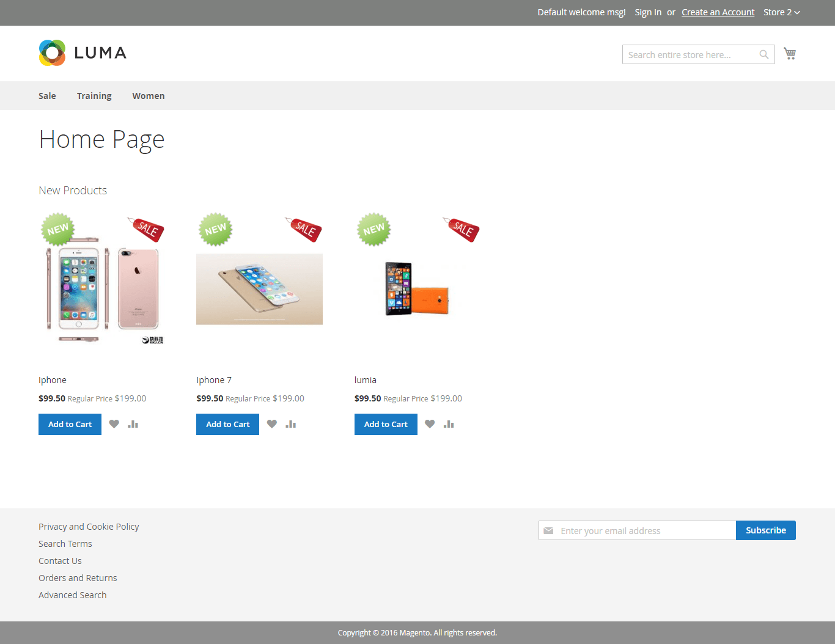Open Privacy and Cookie Policy
The image size is (835, 644).
coord(89,527)
